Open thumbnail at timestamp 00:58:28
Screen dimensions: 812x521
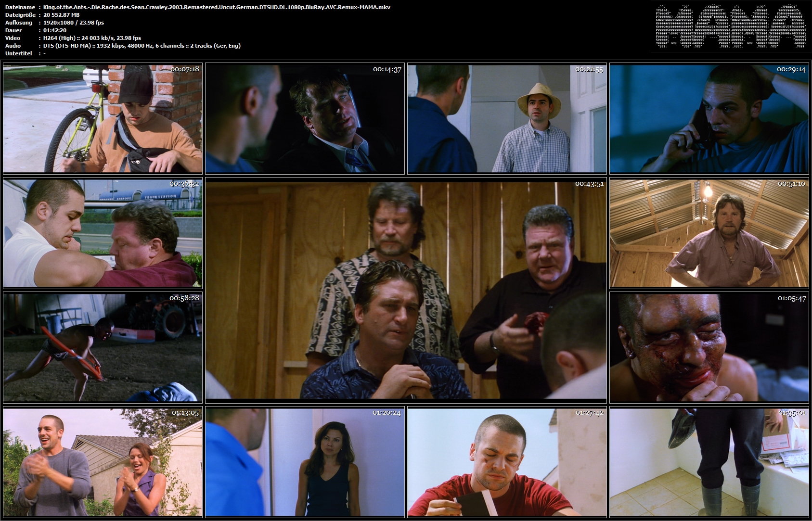pyautogui.click(x=103, y=348)
